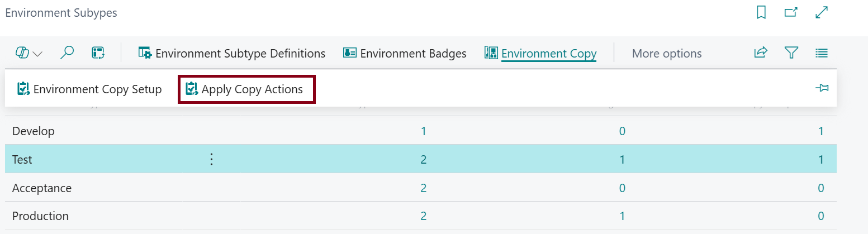Screen dimensions: 868x234
Task: Pin the action bar with pin icon
Action: 822,88
